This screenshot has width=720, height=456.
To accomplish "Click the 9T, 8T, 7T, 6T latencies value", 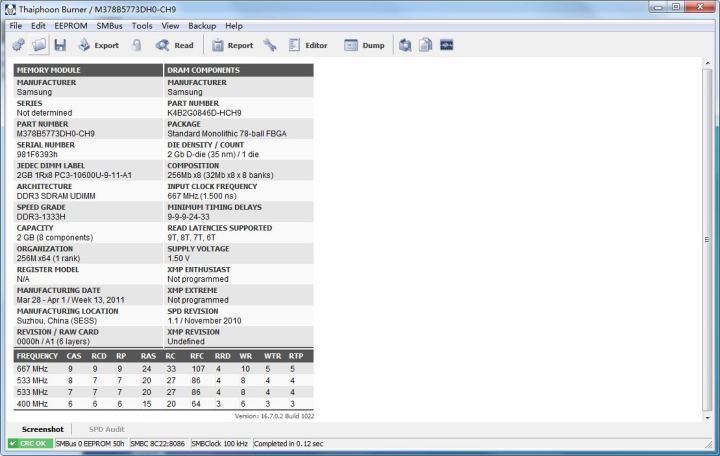I will click(x=191, y=237).
